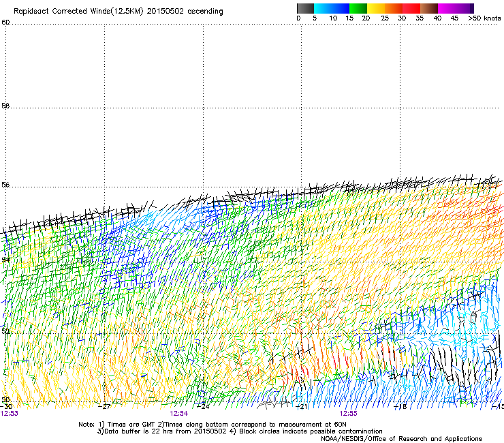Click the gray 0-5 knots color swatch
The image size is (504, 443).
(305, 8)
